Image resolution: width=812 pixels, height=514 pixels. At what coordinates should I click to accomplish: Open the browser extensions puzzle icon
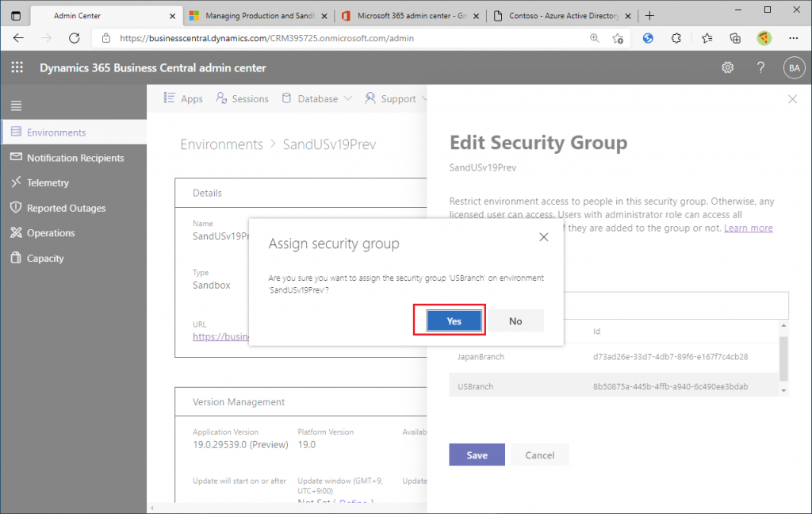click(x=676, y=38)
